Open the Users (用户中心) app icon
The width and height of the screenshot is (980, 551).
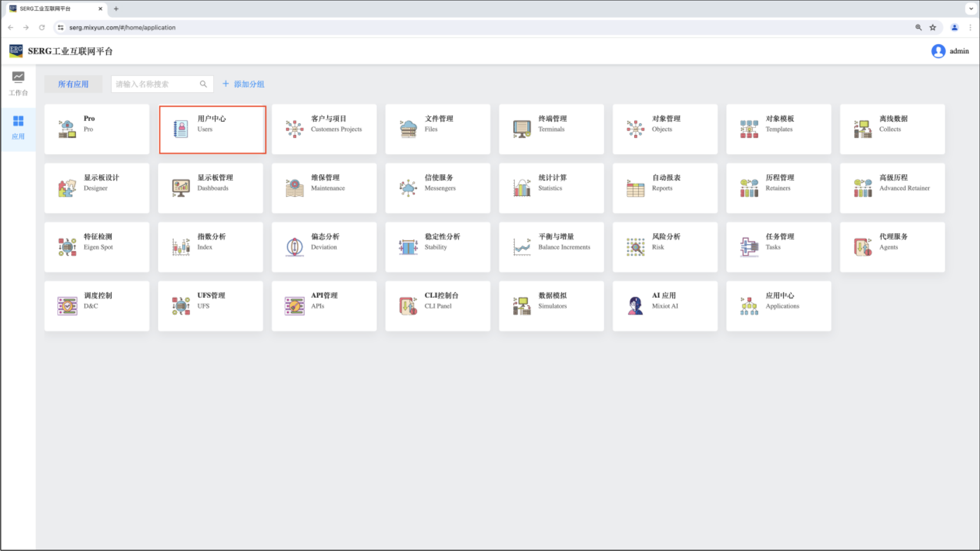point(181,129)
